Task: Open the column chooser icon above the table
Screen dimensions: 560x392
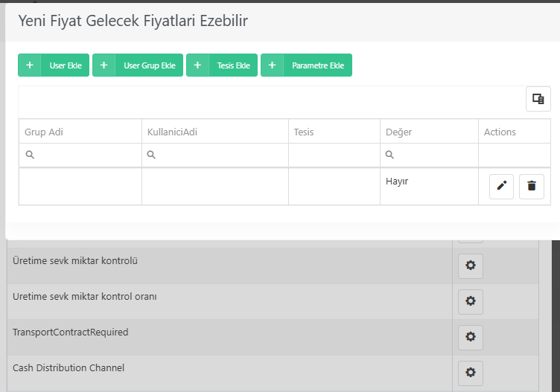Action: pos(538,99)
